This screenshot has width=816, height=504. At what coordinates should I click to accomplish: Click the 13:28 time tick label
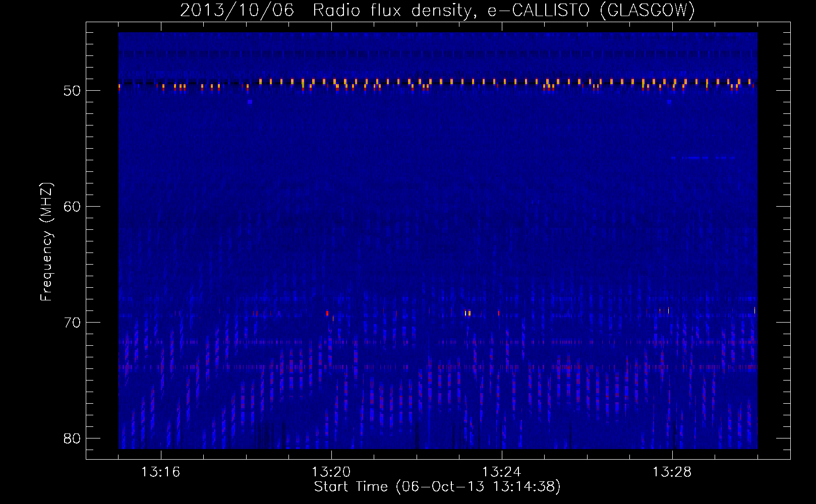coord(672,472)
